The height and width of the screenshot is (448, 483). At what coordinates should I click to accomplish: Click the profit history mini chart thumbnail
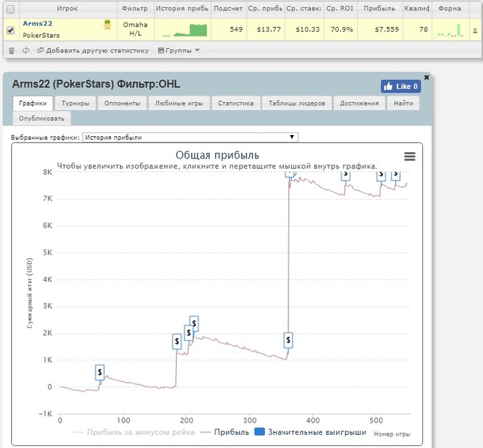point(185,30)
